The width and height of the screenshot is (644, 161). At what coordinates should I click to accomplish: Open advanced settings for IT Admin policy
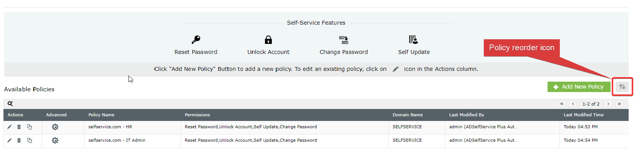pos(55,140)
